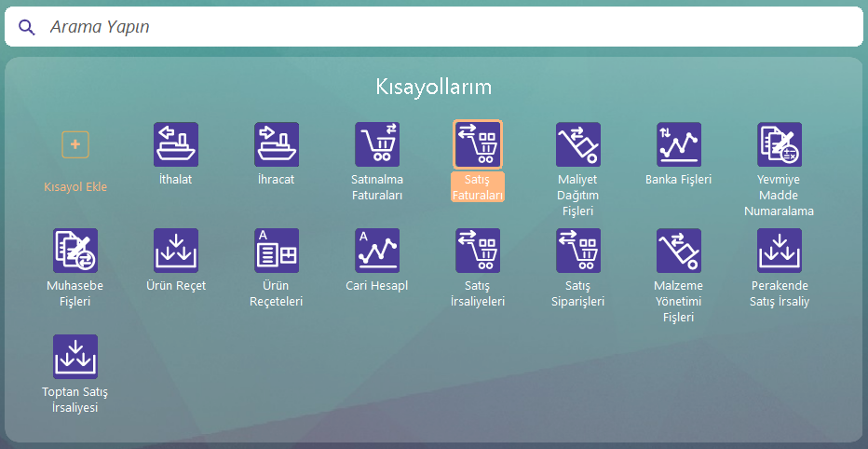Open Malzeme Yönetimi Fişleri icon

point(679,251)
